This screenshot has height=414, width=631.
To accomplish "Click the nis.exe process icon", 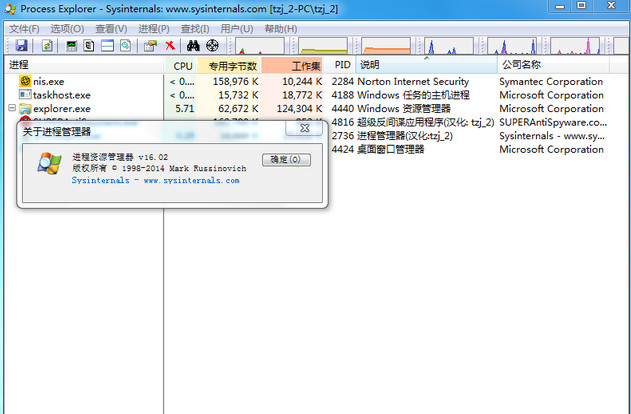I will pyautogui.click(x=25, y=81).
